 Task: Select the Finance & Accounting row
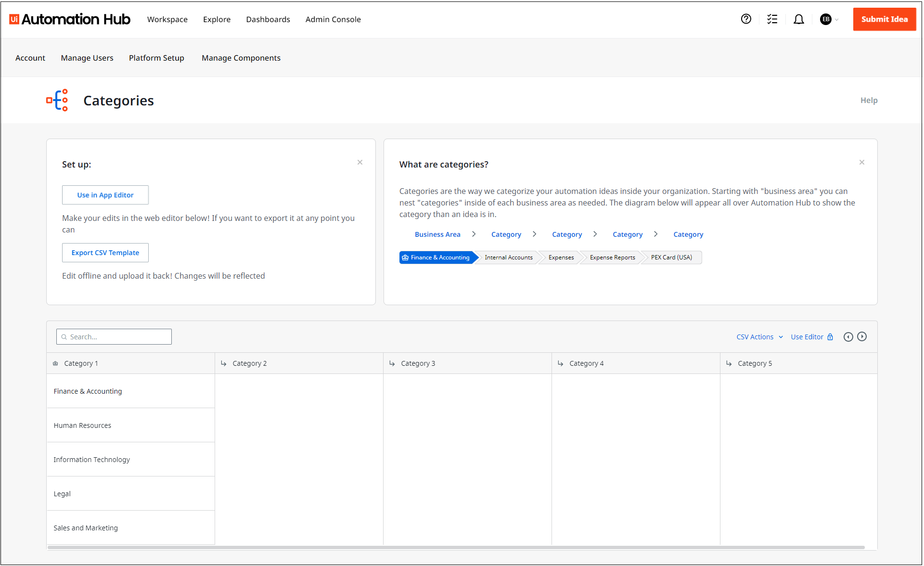(x=131, y=391)
